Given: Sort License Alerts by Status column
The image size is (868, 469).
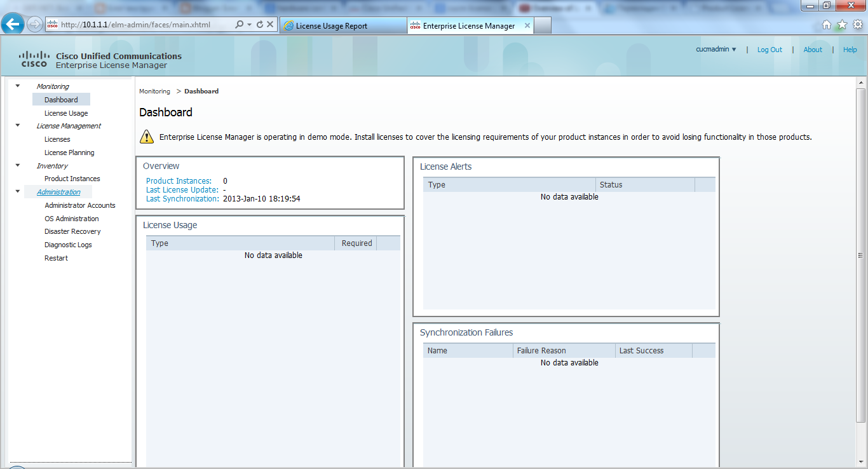Looking at the screenshot, I should click(645, 185).
